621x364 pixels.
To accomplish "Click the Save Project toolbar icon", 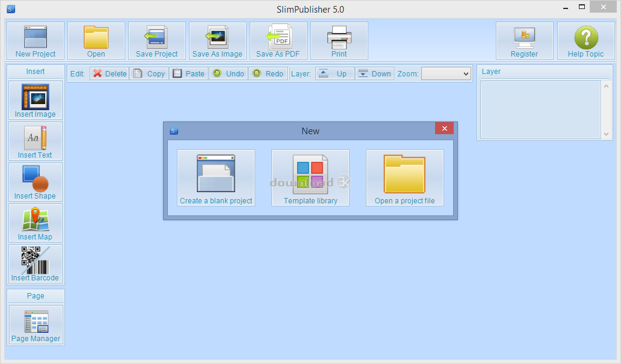I will click(x=157, y=41).
